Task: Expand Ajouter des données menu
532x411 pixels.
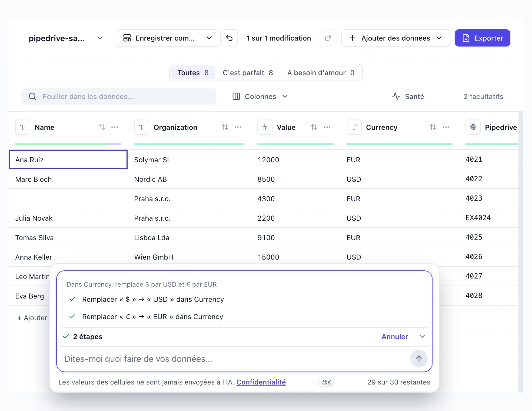Action: point(396,38)
